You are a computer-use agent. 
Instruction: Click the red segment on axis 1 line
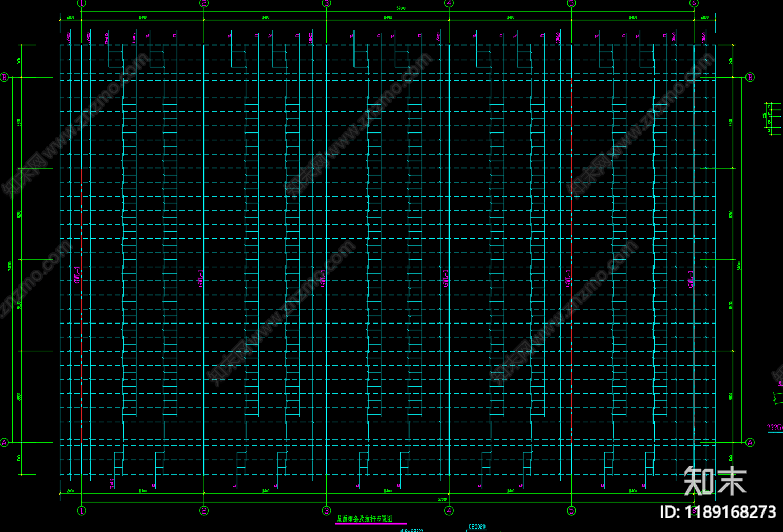pyautogui.click(x=81, y=306)
